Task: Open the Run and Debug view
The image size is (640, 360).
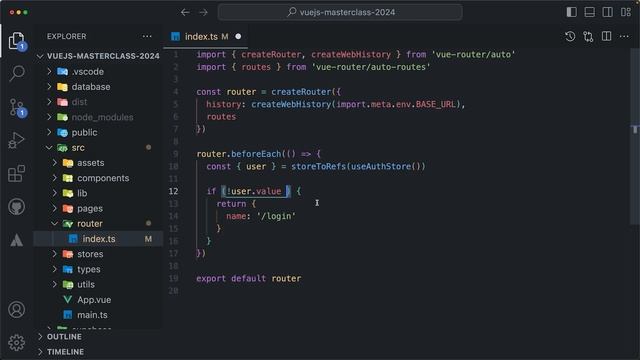Action: coord(17,140)
